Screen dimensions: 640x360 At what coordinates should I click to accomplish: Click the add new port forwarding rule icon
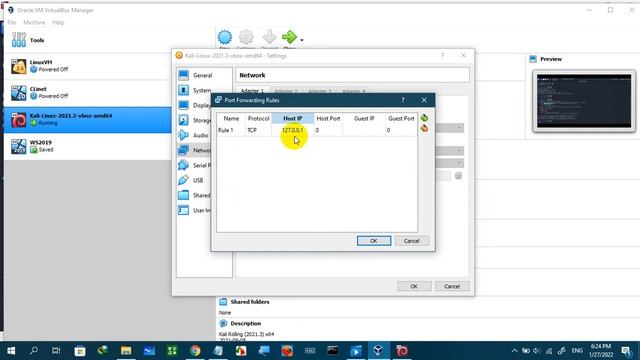click(x=424, y=118)
